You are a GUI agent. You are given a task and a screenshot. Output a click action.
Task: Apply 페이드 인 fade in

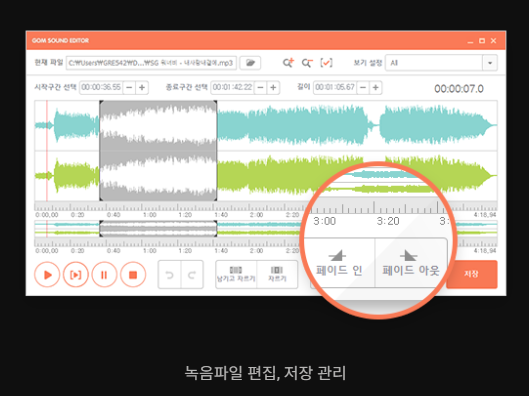coord(339,264)
